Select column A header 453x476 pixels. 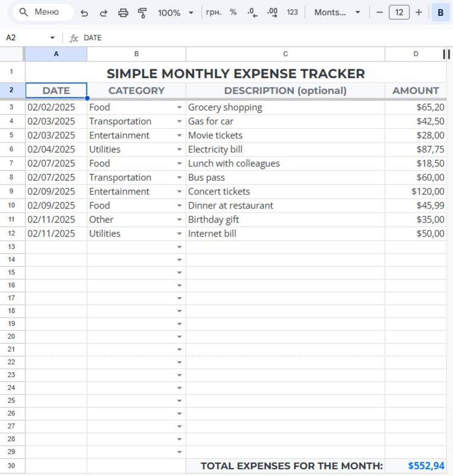click(56, 54)
